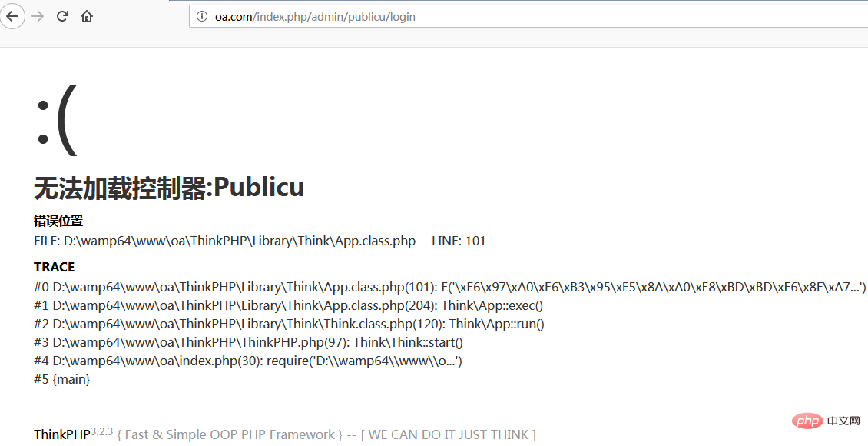Select trace line #1 Think\App::exec()
868x446 pixels.
[x=288, y=305]
